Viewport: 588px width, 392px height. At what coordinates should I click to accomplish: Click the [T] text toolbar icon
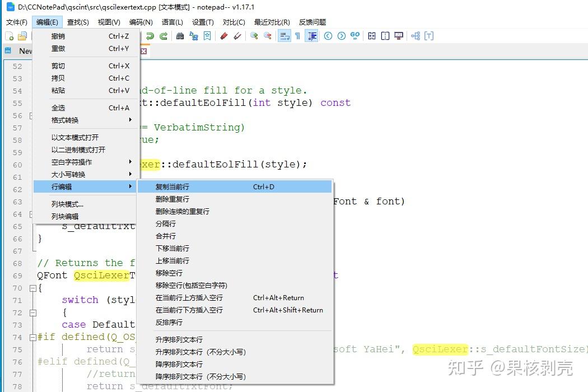(x=429, y=36)
